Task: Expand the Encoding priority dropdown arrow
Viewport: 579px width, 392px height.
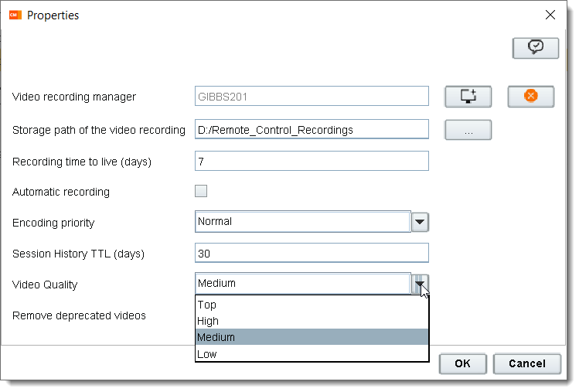Action: coord(420,223)
